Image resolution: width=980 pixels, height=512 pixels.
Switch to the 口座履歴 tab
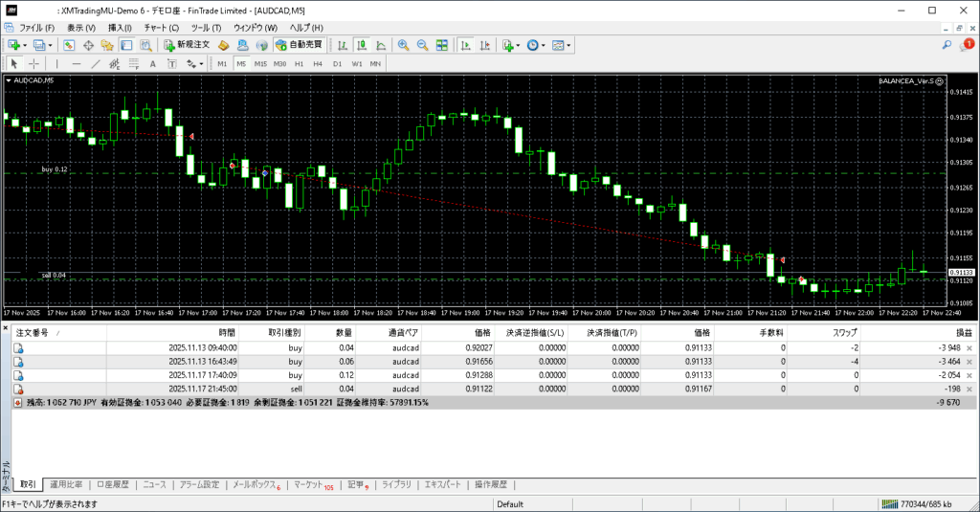(x=114, y=485)
